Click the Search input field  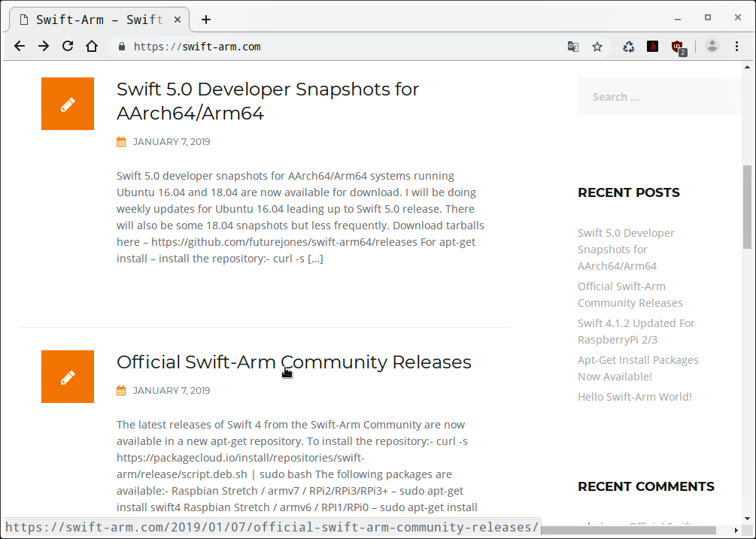coord(659,97)
